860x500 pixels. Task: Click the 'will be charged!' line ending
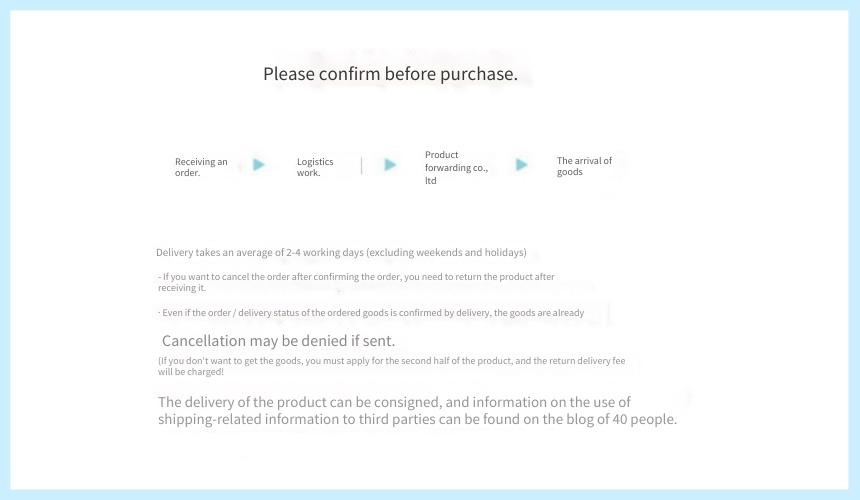pyautogui.click(x=191, y=372)
